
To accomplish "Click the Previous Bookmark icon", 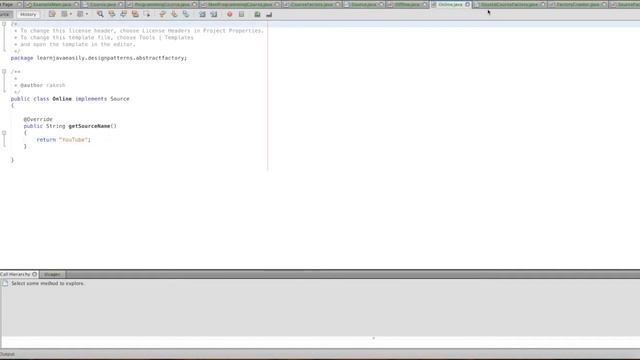I will tap(162, 14).
